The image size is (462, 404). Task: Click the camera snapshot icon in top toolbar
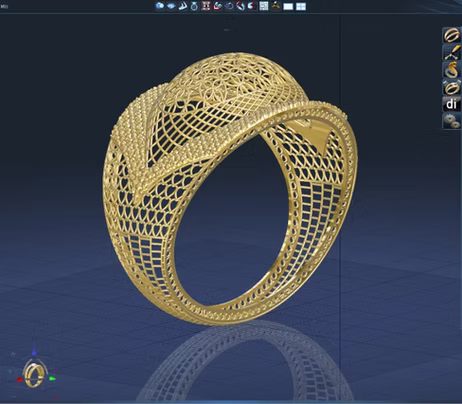[x=160, y=6]
